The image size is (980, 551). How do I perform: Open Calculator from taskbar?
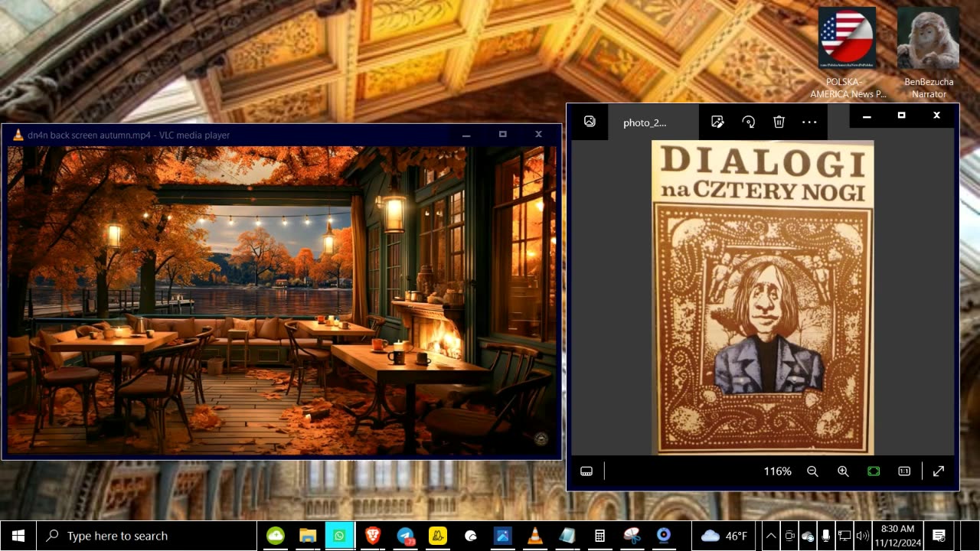point(600,536)
